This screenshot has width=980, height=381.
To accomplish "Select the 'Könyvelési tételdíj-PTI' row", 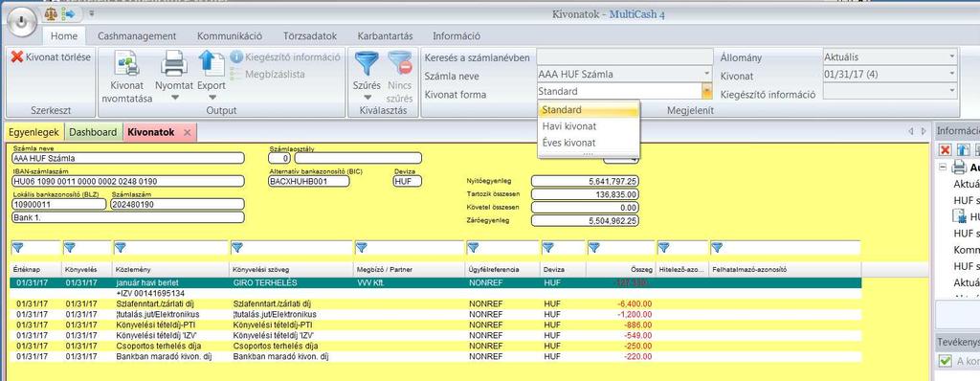I will pyautogui.click(x=435, y=325).
